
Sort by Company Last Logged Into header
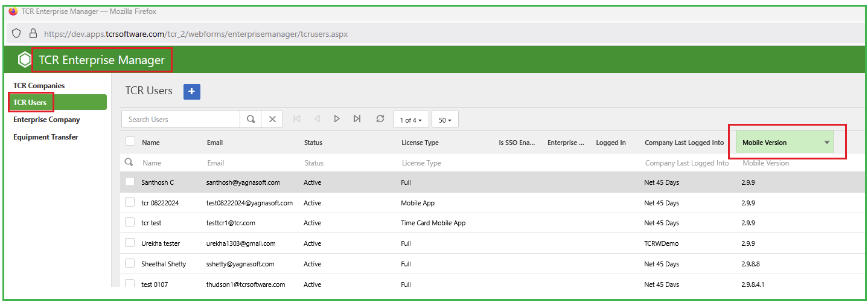(x=685, y=143)
